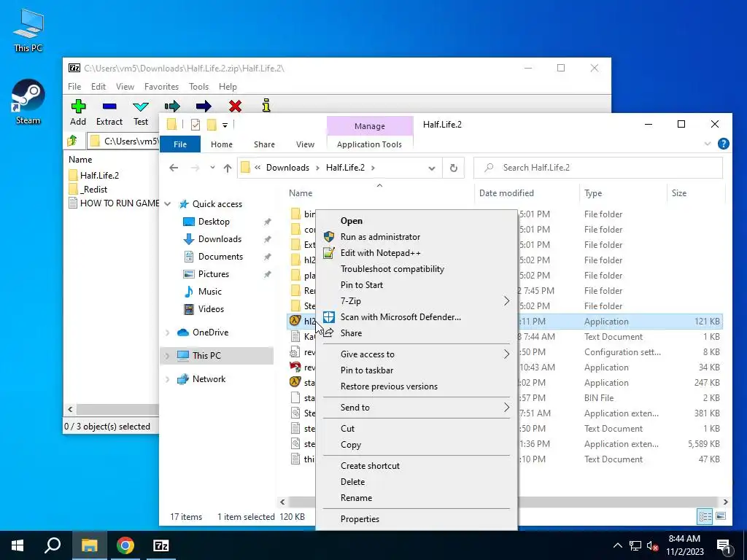Click the 7-Zip Add button
747x560 pixels.
coord(78,113)
